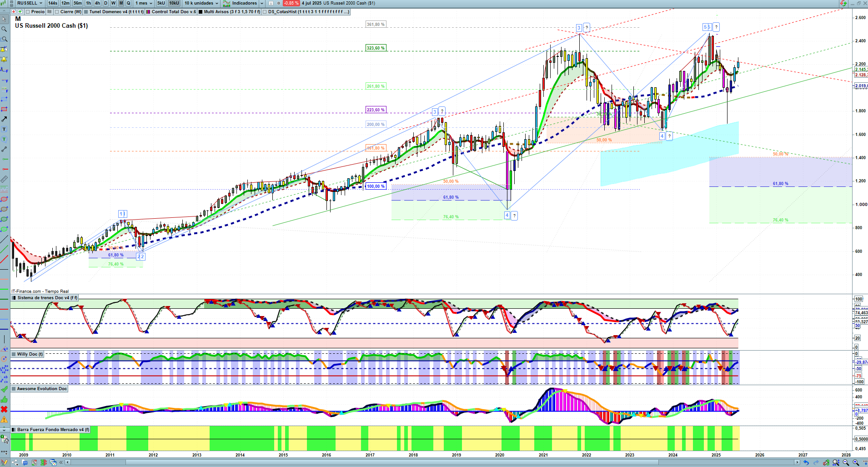
Task: Toggle the Precio checkbox
Action: pos(28,12)
